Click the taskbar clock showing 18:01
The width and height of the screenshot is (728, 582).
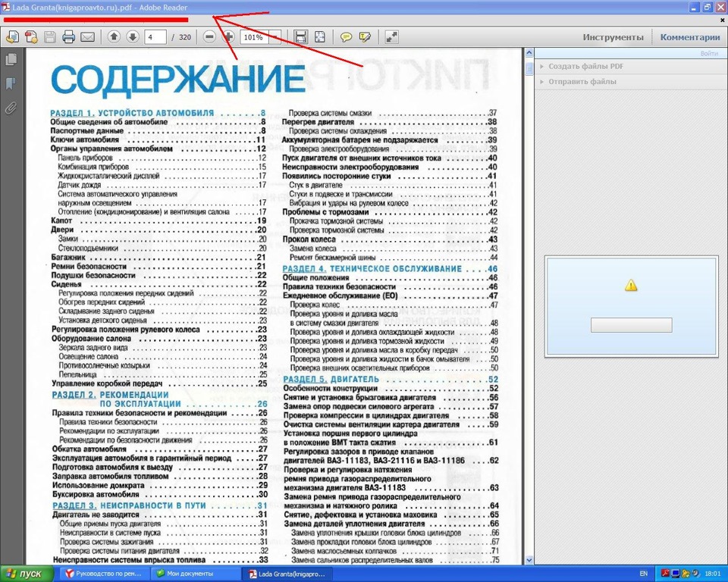click(x=713, y=574)
